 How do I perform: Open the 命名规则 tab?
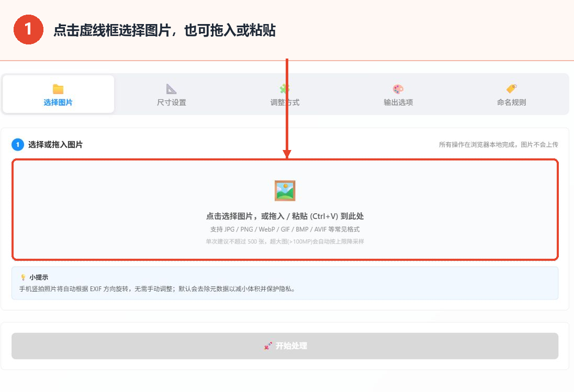pyautogui.click(x=511, y=94)
